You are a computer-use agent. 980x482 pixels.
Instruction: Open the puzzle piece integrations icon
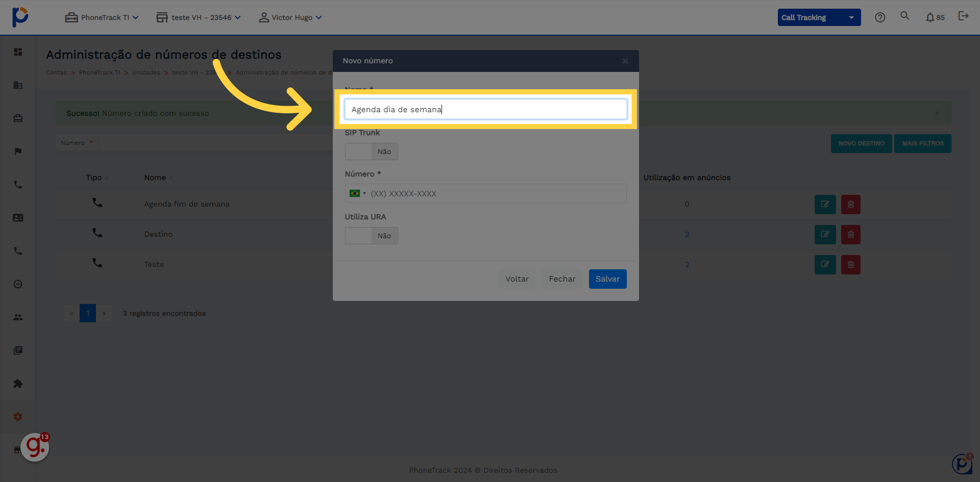tap(18, 384)
